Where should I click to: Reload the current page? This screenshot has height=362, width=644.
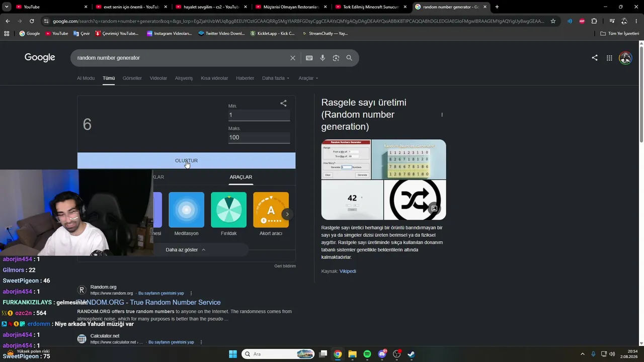click(x=32, y=21)
